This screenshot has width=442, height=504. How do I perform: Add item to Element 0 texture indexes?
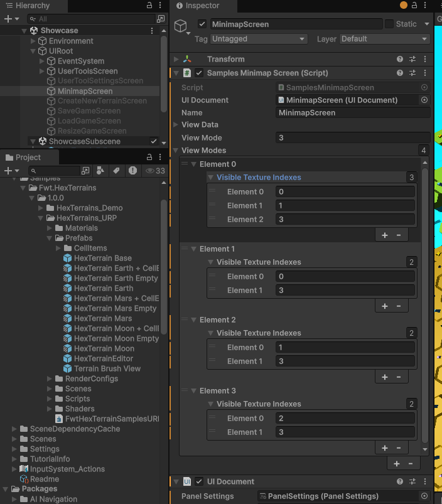click(x=384, y=235)
